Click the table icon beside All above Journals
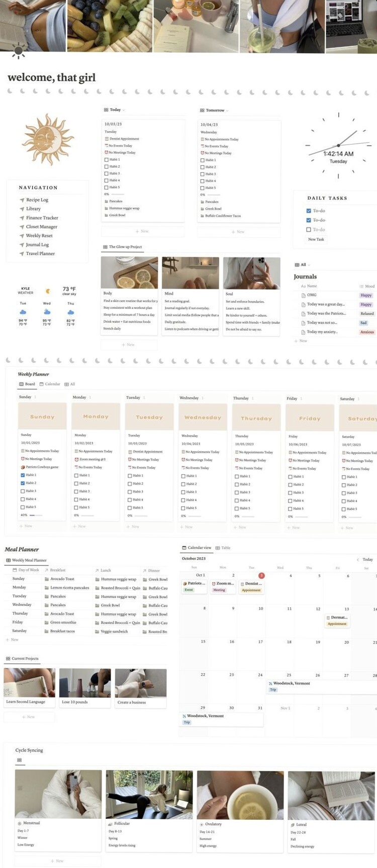The height and width of the screenshot is (868, 377). pyautogui.click(x=297, y=265)
